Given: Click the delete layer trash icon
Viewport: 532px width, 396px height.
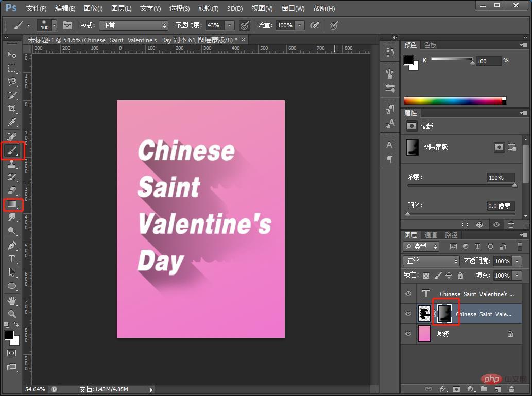Looking at the screenshot, I should coord(511,389).
